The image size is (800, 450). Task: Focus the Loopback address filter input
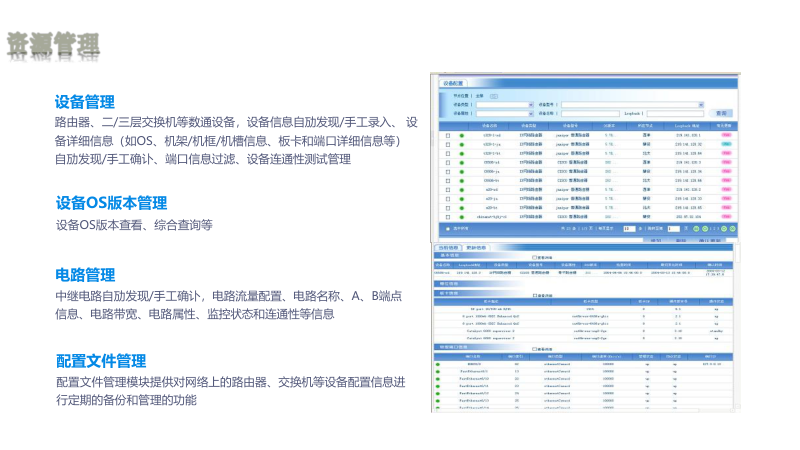(675, 113)
